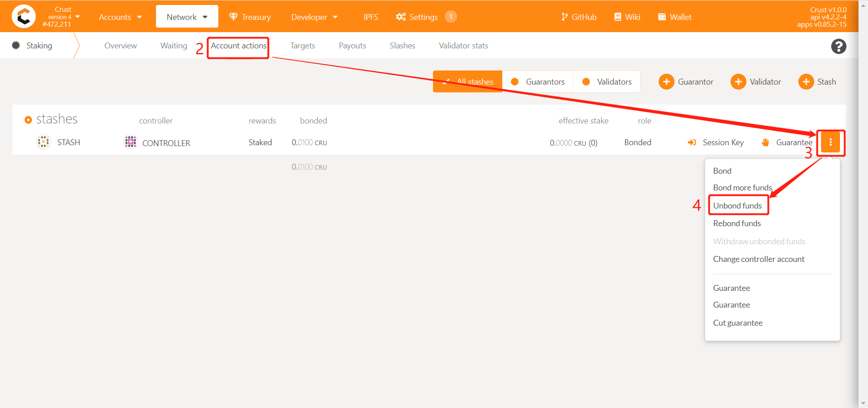The image size is (868, 408).
Task: Choose Bond from the popup menu
Action: point(722,171)
